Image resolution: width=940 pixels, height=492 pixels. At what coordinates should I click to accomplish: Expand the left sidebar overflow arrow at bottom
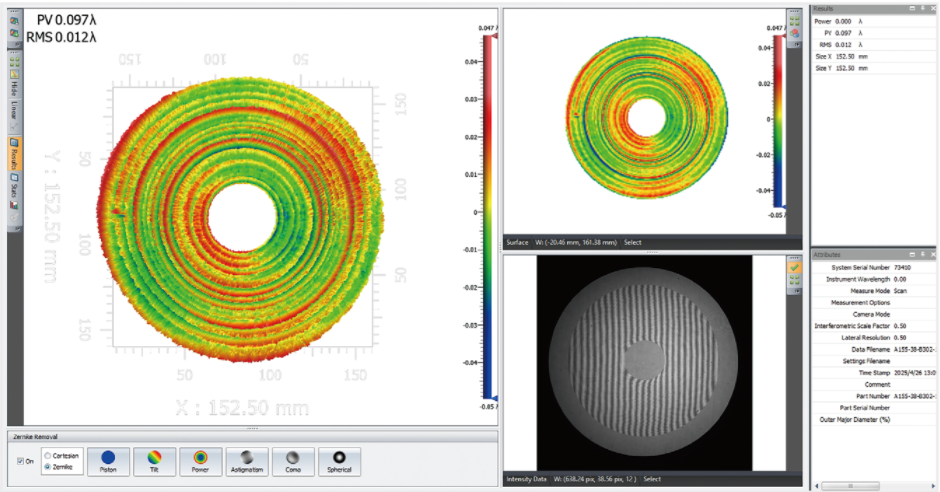[x=15, y=227]
